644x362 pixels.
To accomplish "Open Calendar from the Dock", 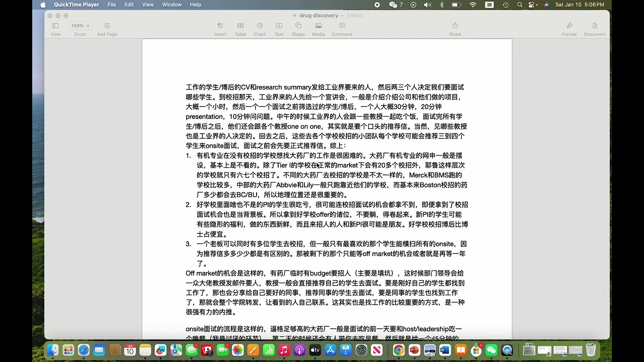I will coord(130,350).
